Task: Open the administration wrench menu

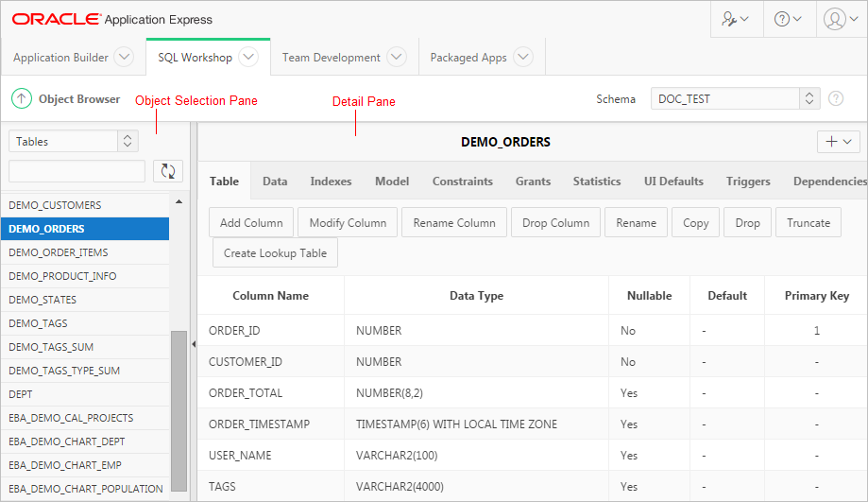Action: [735, 19]
